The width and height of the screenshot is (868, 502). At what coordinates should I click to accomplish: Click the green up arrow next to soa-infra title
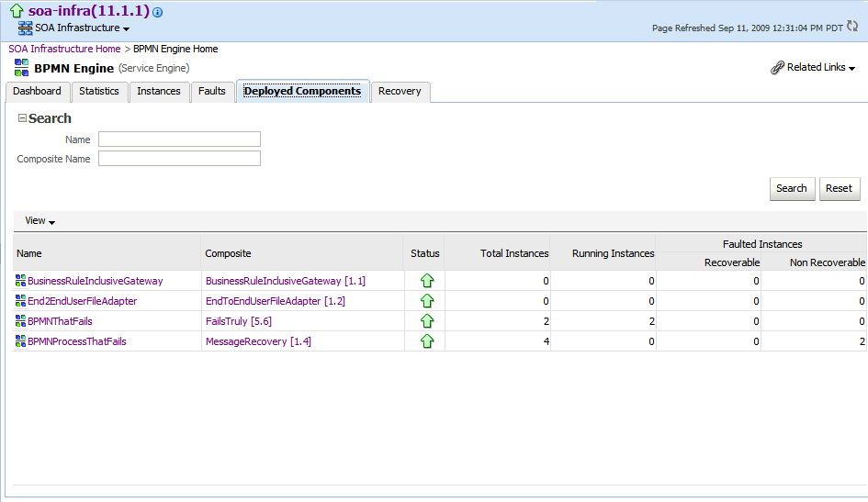(x=17, y=10)
